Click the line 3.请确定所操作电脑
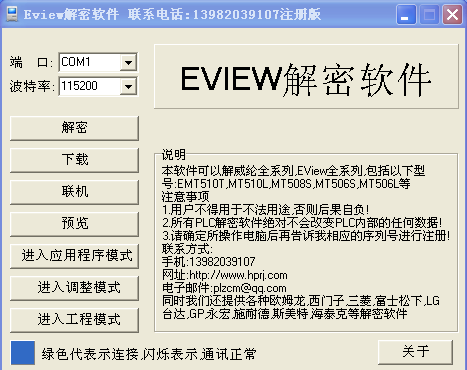 coord(306,236)
